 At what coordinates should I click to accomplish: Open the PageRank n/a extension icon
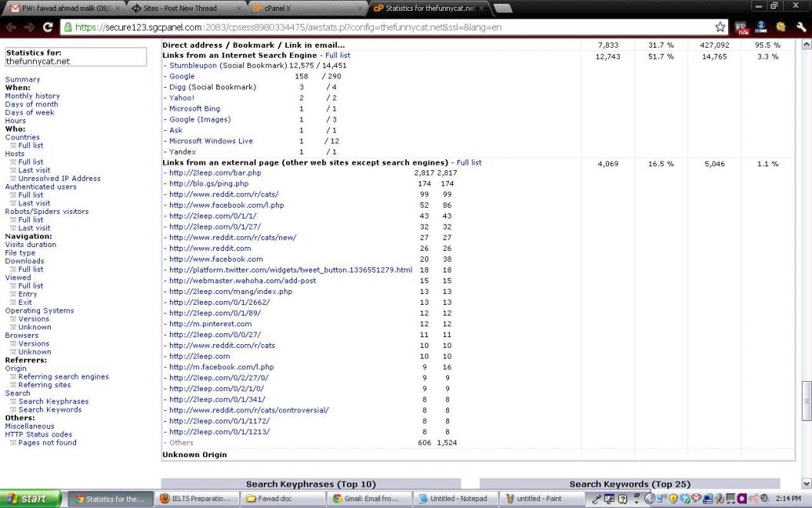tap(741, 28)
